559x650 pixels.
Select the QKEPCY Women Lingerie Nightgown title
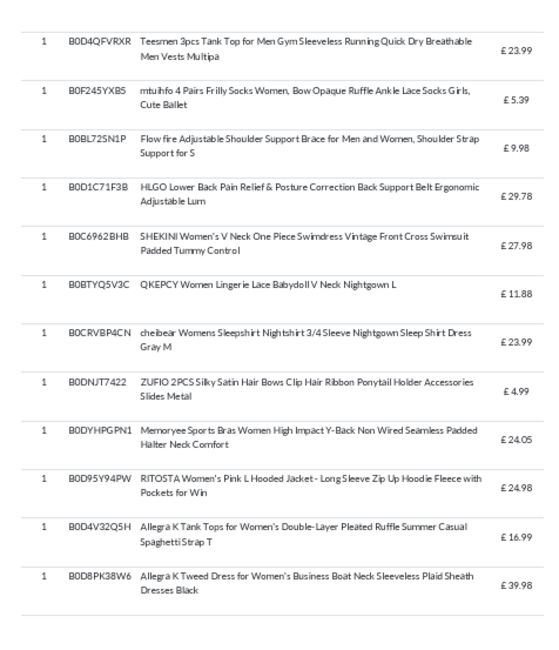pyautogui.click(x=268, y=285)
